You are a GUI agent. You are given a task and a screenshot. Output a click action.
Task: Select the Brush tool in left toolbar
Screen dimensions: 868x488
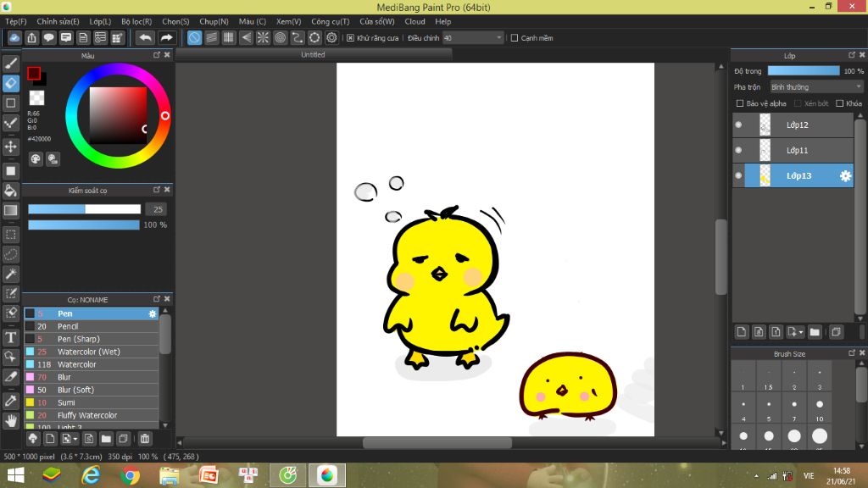10,64
